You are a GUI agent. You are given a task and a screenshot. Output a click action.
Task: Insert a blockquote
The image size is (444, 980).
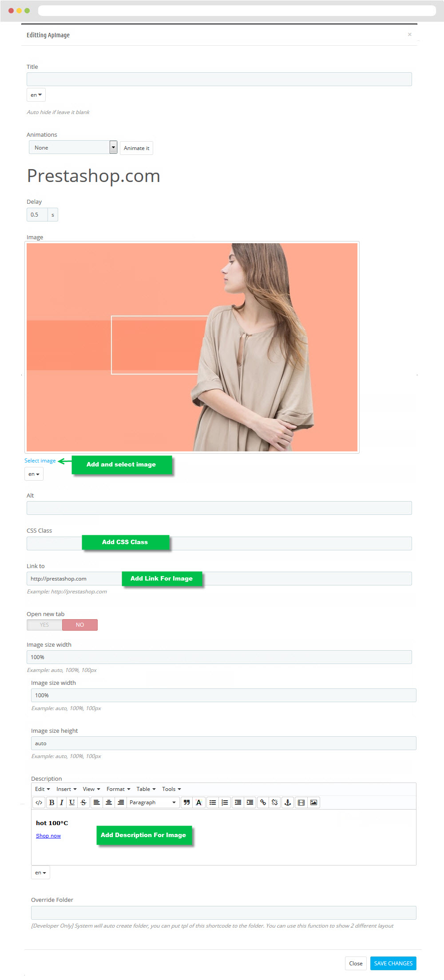click(x=186, y=802)
